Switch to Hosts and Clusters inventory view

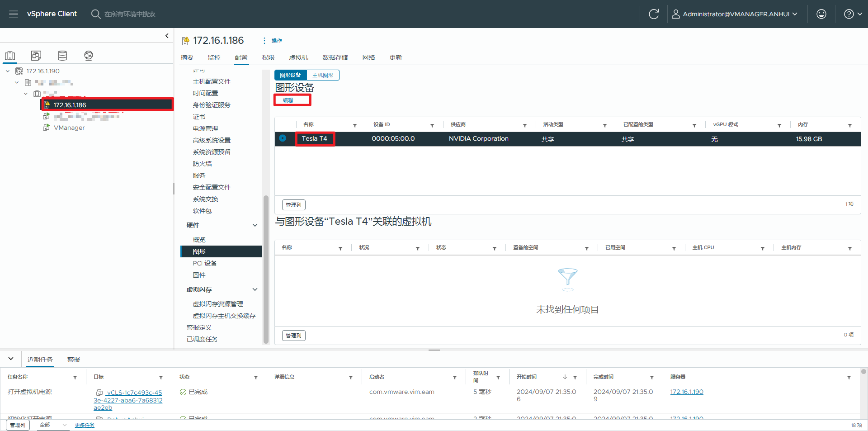click(x=10, y=56)
